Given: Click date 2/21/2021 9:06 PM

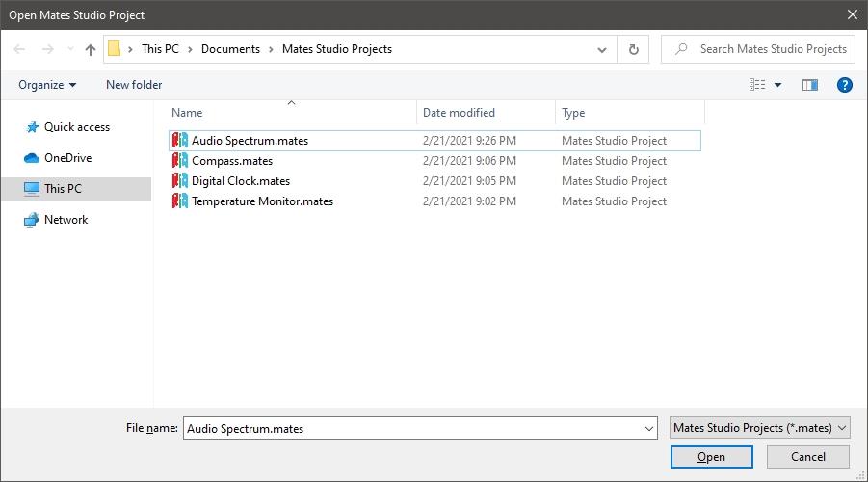Looking at the screenshot, I should click(469, 161).
